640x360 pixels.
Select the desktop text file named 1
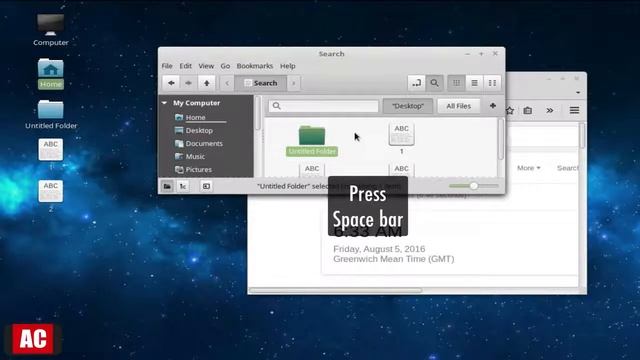51,154
